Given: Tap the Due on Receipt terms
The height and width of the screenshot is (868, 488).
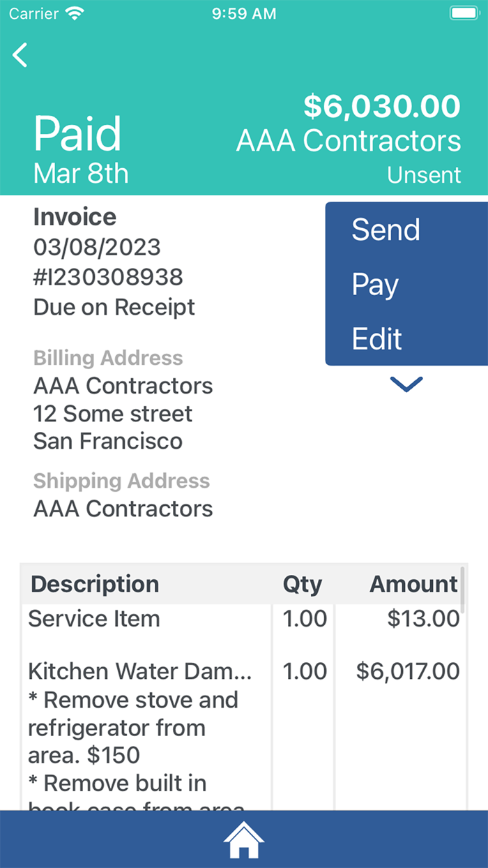Looking at the screenshot, I should (x=114, y=307).
